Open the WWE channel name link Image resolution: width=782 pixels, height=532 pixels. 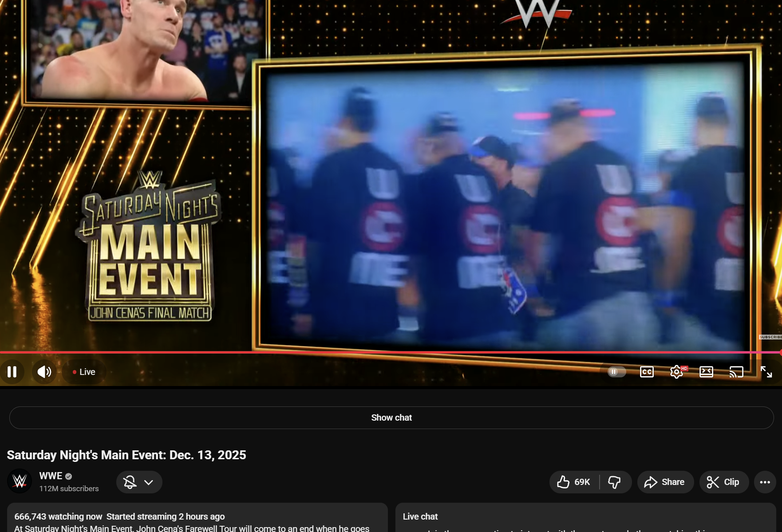click(51, 476)
